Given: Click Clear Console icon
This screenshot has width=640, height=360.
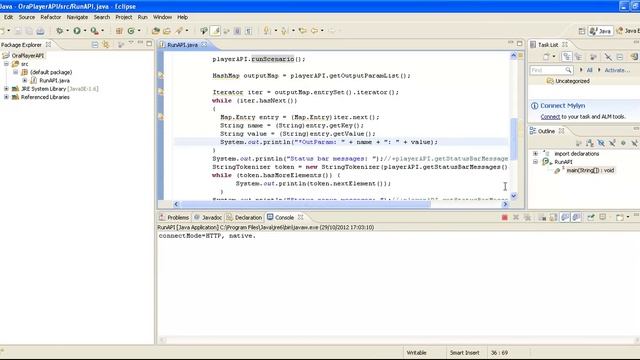Looking at the screenshot, I should point(542,218).
